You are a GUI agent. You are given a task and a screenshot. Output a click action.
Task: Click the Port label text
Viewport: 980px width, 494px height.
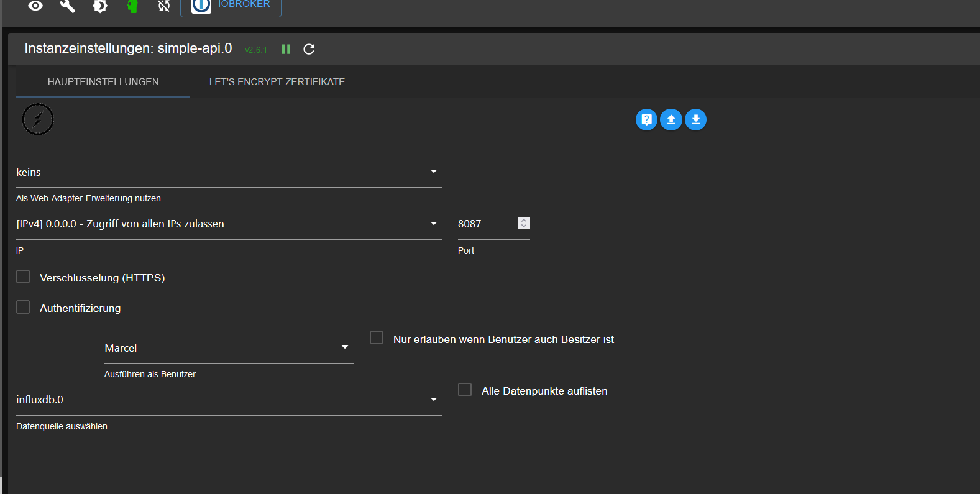(466, 250)
